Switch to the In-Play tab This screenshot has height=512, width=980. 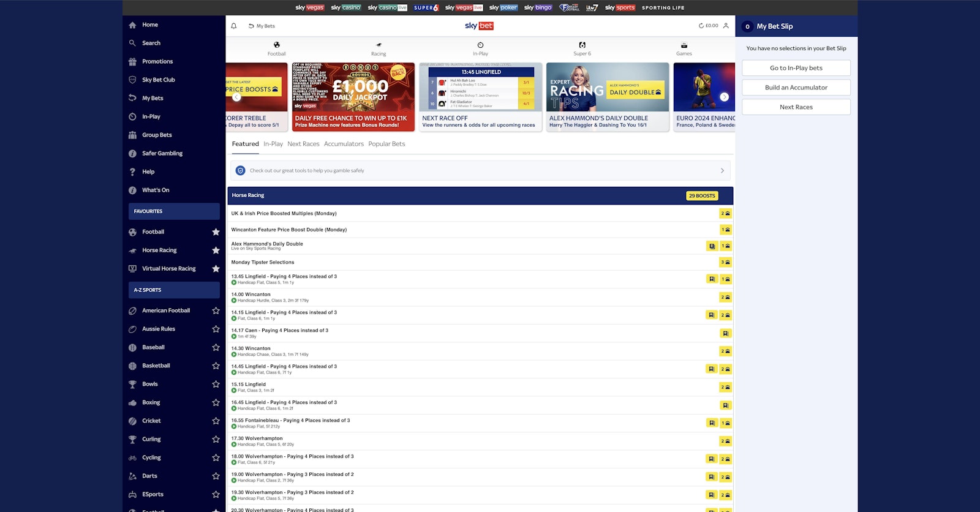[x=273, y=144]
